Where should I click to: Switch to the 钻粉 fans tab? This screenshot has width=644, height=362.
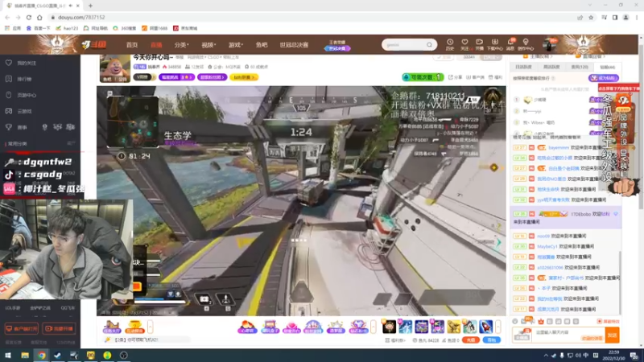(607, 67)
